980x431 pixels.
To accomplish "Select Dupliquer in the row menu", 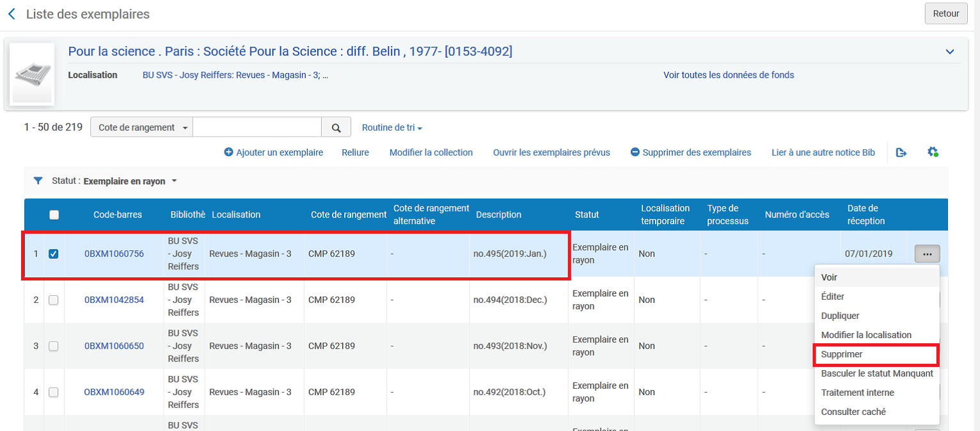I will point(876,316).
